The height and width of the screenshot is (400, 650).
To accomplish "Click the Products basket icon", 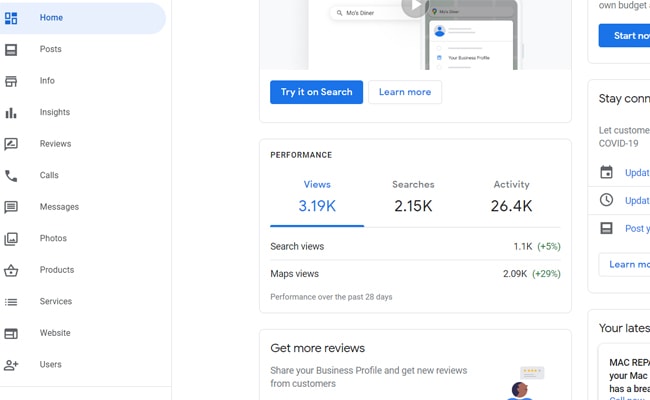I will point(11,270).
